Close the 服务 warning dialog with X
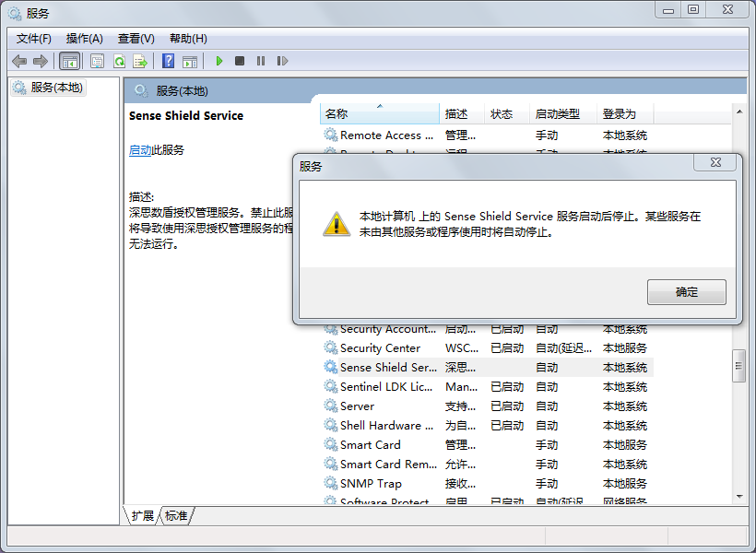Screen dimensions: 756x553 [715, 163]
